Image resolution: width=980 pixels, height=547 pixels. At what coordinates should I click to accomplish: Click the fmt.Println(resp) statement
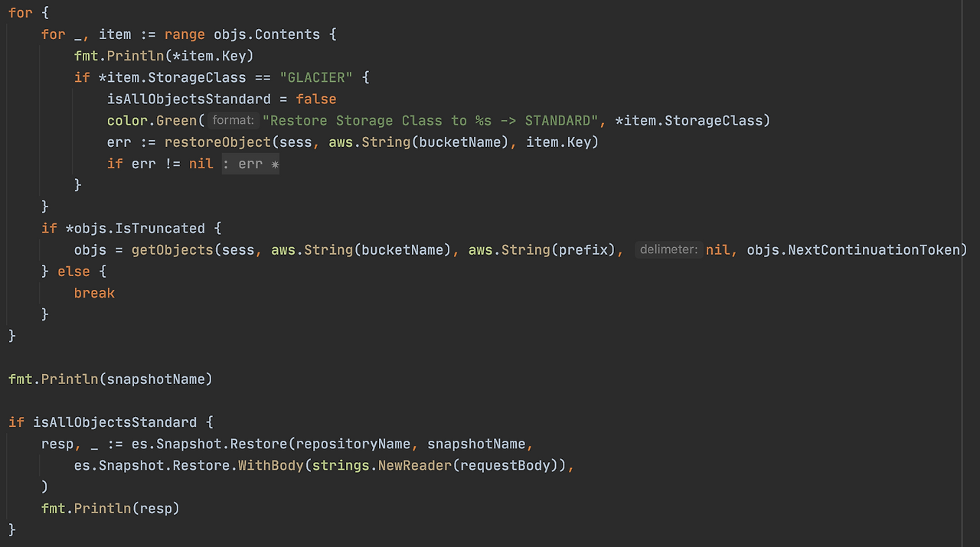point(110,508)
